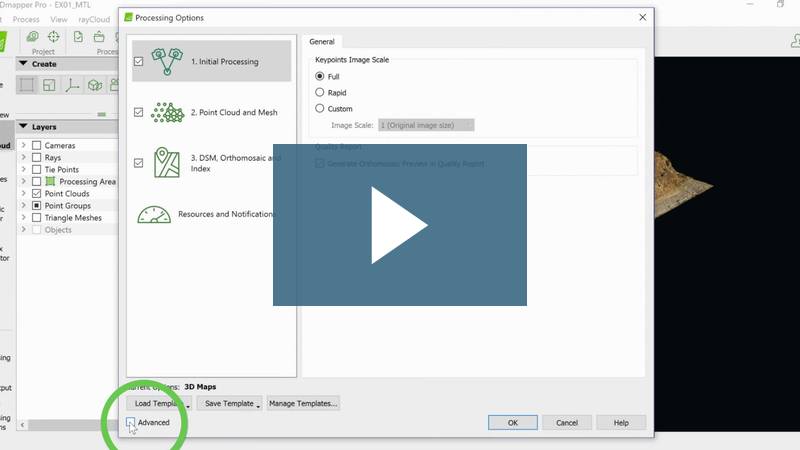
Task: Select the Full keypoints scale radio
Action: tap(319, 76)
